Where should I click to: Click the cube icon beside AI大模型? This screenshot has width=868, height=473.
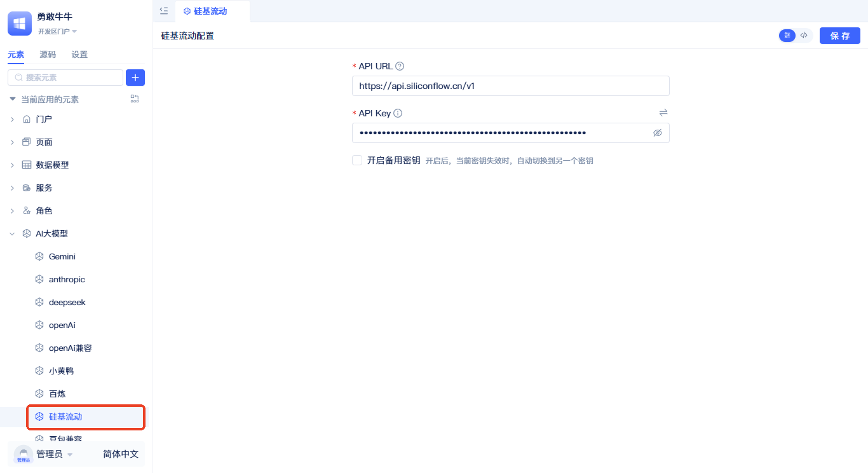(x=27, y=233)
